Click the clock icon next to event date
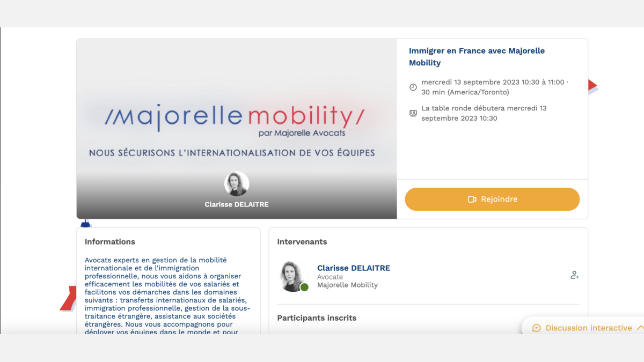Image resolution: width=644 pixels, height=362 pixels. [x=413, y=87]
